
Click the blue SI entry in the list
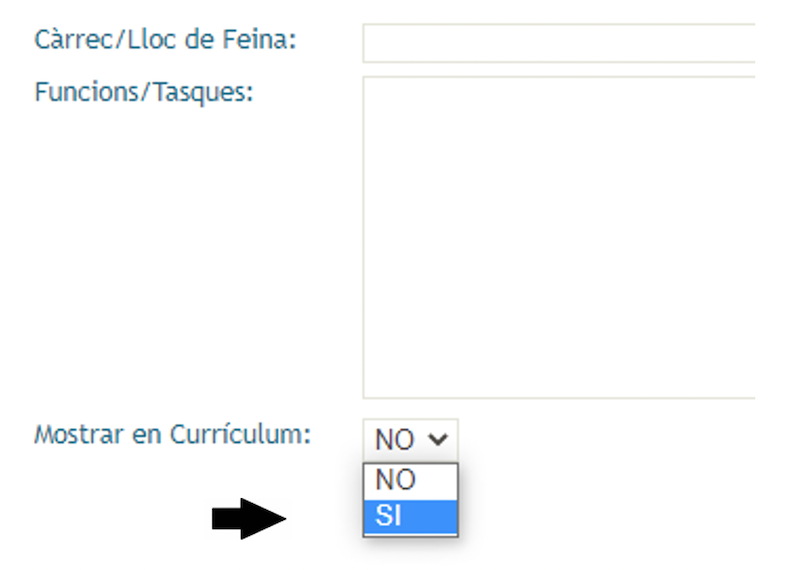pyautogui.click(x=410, y=516)
